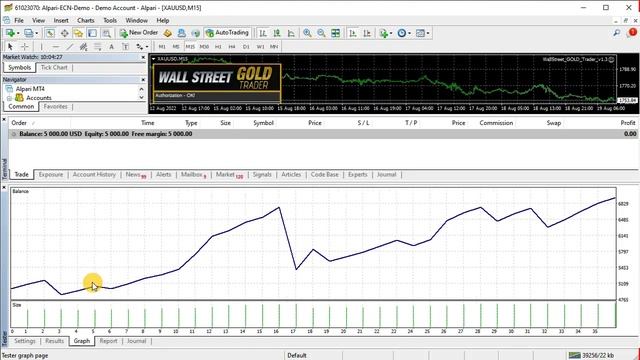
Task: Switch timeframe to M30
Action: coord(204,47)
